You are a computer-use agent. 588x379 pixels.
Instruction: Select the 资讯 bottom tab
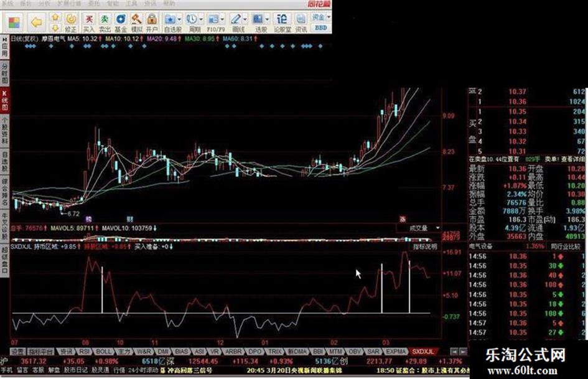pyautogui.click(x=66, y=352)
